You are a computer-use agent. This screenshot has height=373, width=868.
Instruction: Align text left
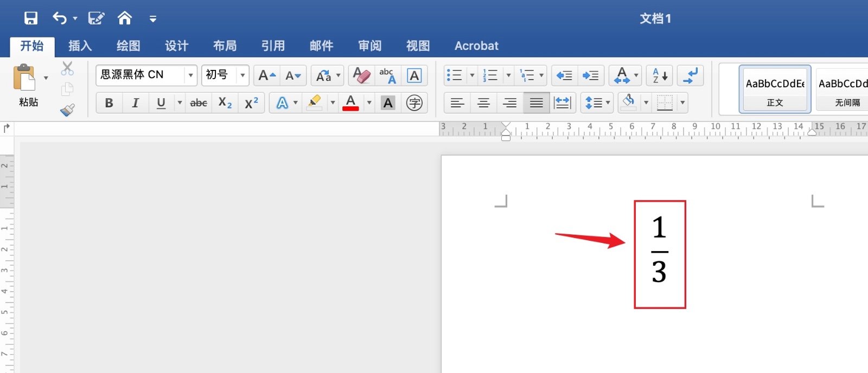pyautogui.click(x=457, y=103)
